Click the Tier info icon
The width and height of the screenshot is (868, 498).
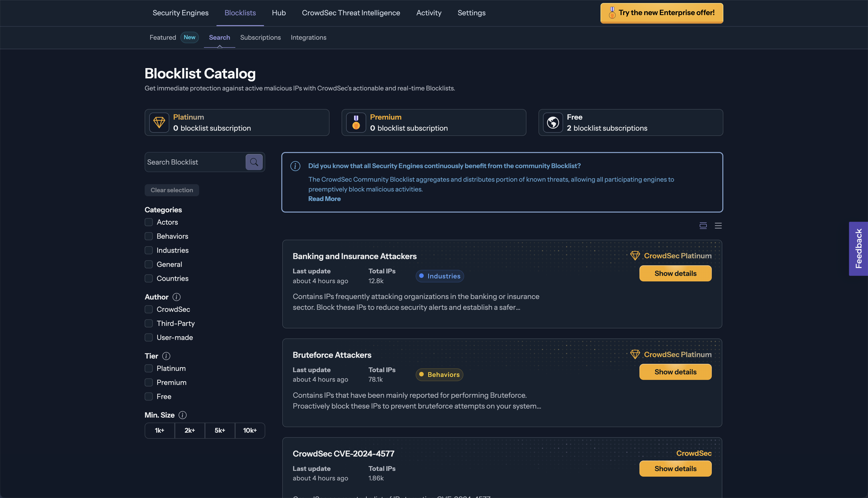(x=166, y=356)
